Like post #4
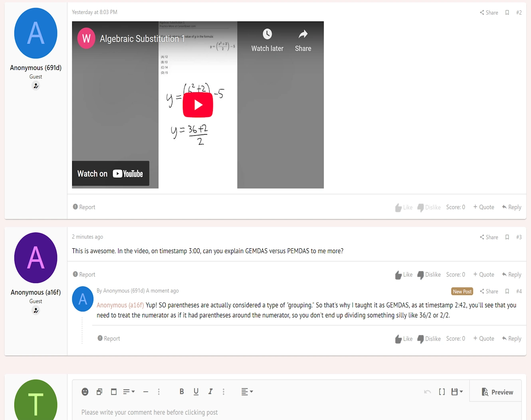The width and height of the screenshot is (531, 420). 404,339
